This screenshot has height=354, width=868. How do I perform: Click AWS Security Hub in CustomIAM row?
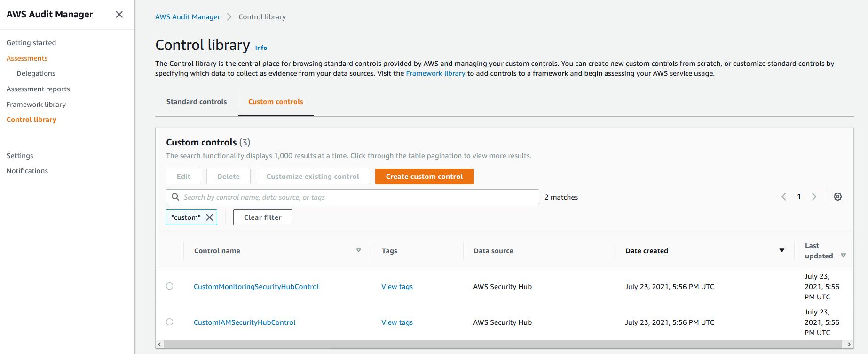pyautogui.click(x=502, y=322)
